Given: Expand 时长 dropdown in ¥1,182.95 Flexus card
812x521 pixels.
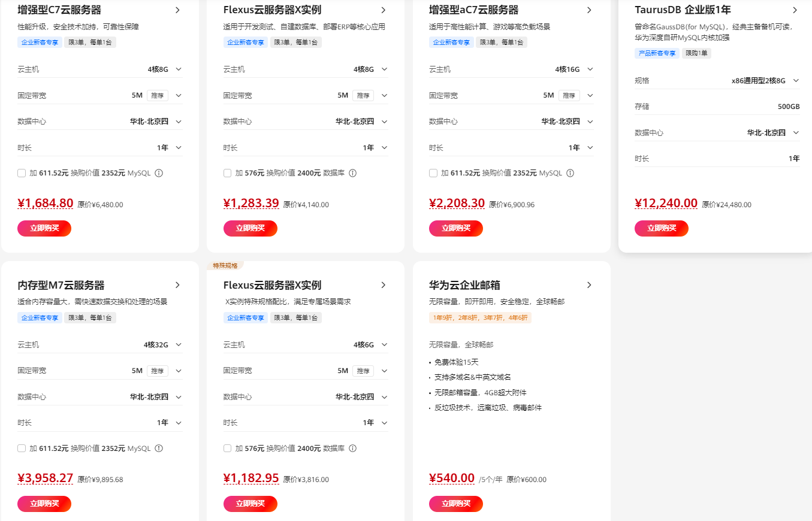Looking at the screenshot, I should click(384, 423).
